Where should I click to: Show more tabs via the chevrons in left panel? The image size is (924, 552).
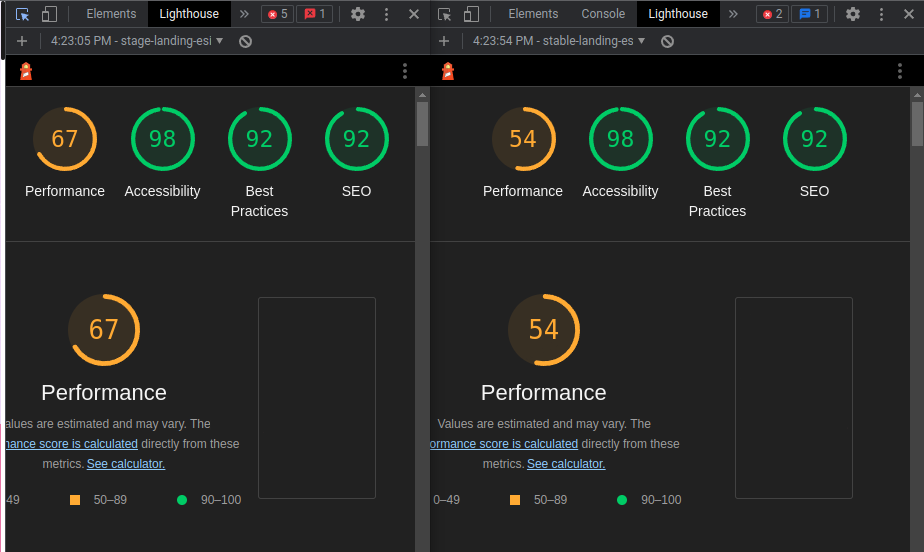click(x=244, y=14)
